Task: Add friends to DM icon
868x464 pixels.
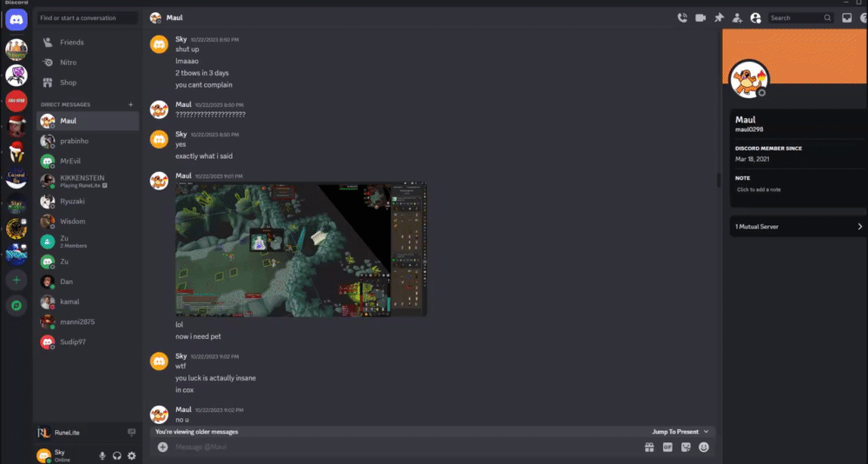Action: [737, 17]
